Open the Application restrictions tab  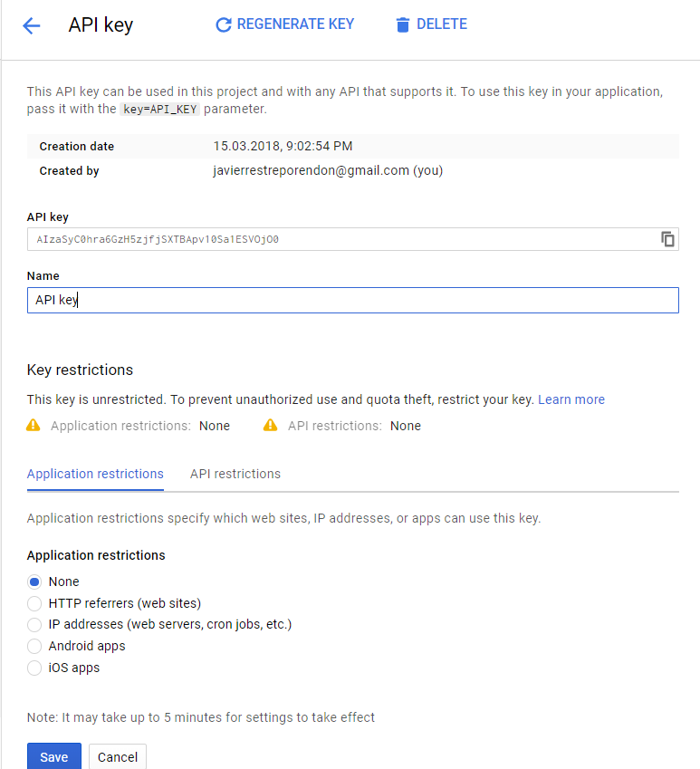[94, 474]
